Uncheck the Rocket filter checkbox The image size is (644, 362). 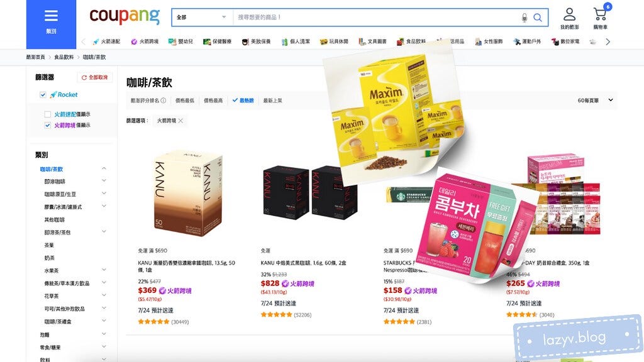[43, 95]
